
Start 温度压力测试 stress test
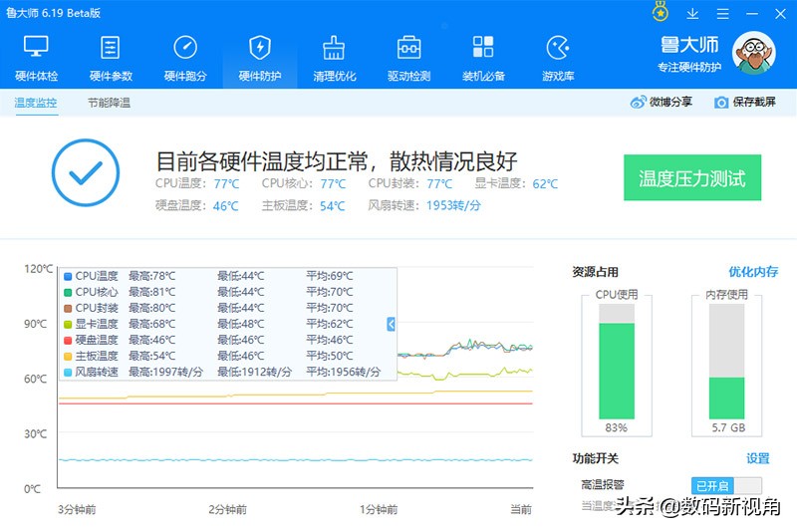click(x=692, y=178)
